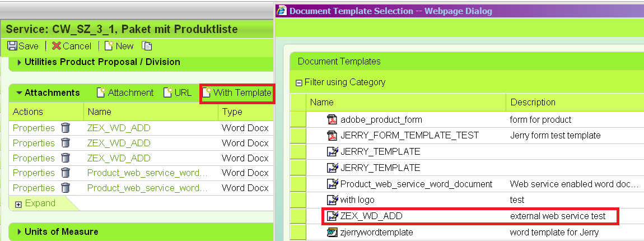Select row marker for adobe_product_form
This screenshot has width=644, height=241.
[298, 120]
